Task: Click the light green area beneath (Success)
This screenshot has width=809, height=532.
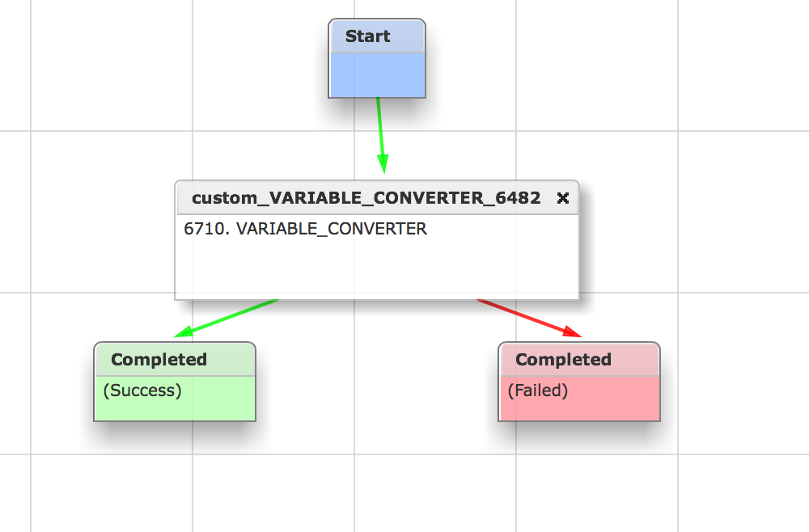Action: point(175,411)
